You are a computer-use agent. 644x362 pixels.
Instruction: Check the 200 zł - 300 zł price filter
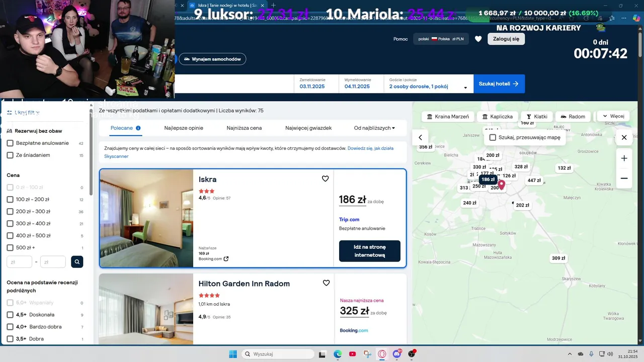10,212
